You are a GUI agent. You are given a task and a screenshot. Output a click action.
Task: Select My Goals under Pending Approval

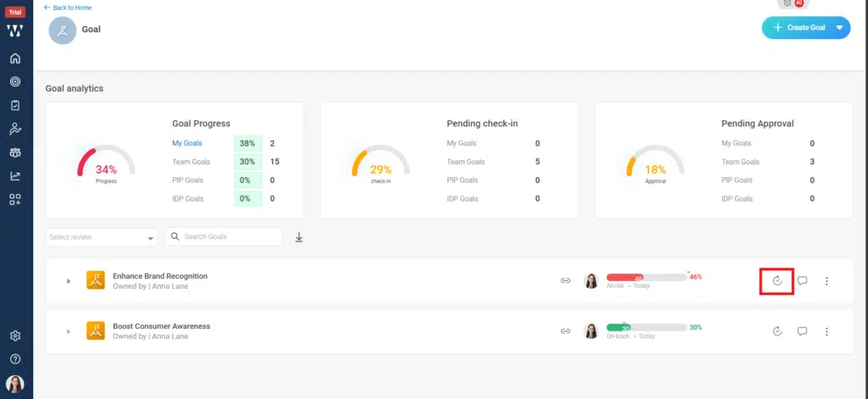(737, 143)
